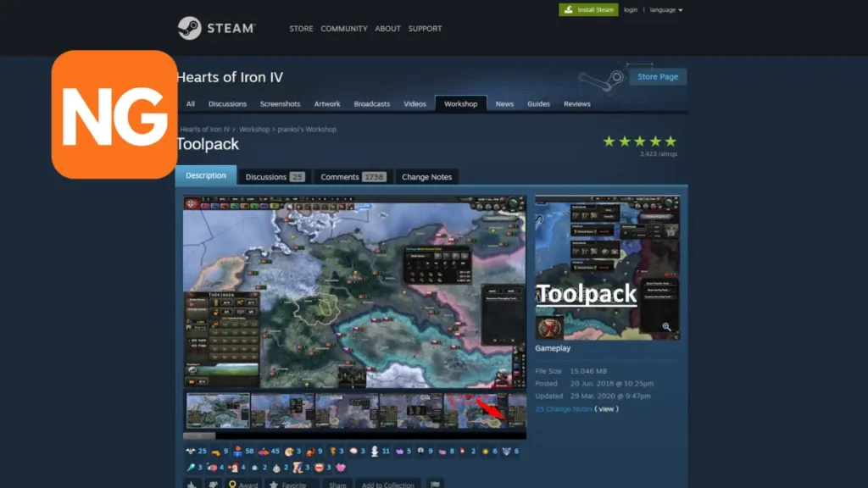
Task: Click the download icon on Install Steam
Action: [x=569, y=10]
